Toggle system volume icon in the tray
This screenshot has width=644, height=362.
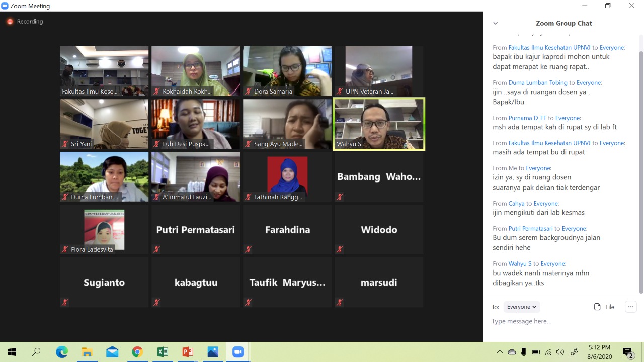(560, 352)
